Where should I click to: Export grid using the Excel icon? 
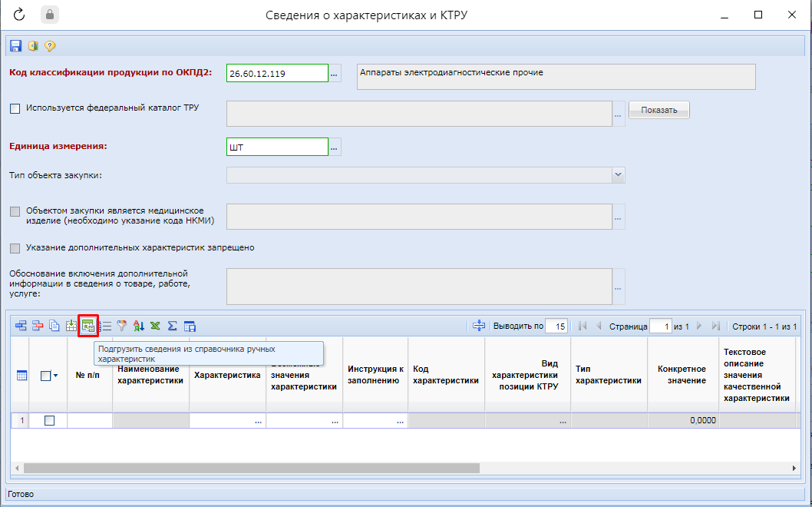click(x=156, y=326)
